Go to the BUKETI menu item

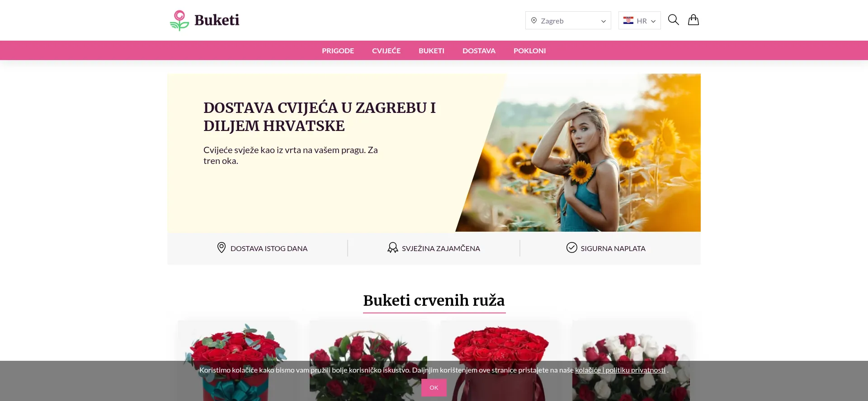(x=431, y=51)
